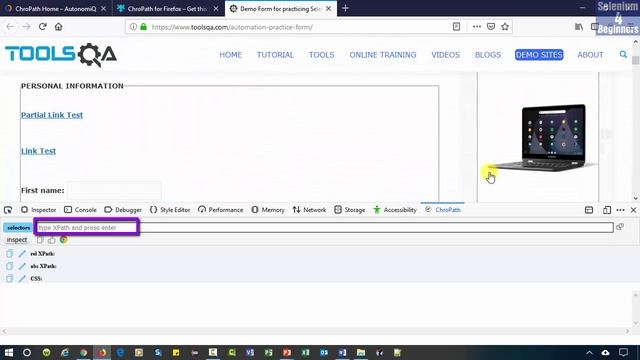Open reader view in address bar
The image size is (640, 360).
pyautogui.click(x=456, y=27)
